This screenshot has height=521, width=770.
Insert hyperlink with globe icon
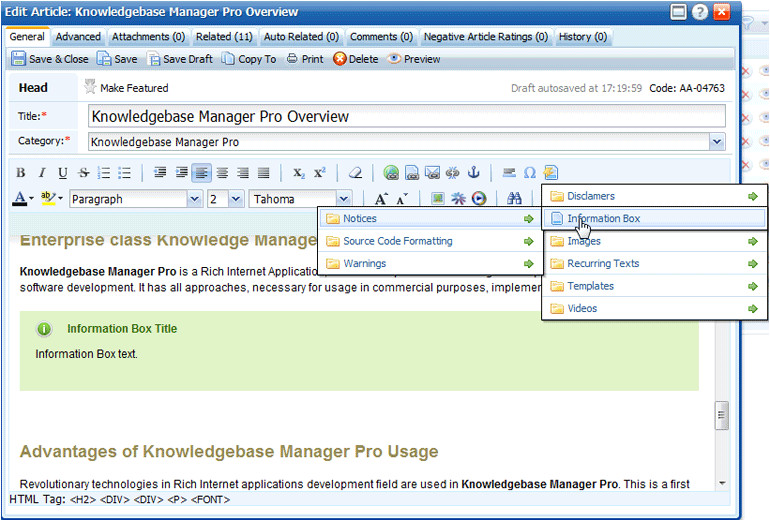(391, 172)
